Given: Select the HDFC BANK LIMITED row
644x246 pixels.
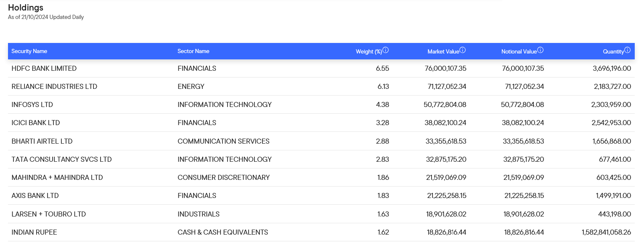Looking at the screenshot, I should [x=44, y=68].
